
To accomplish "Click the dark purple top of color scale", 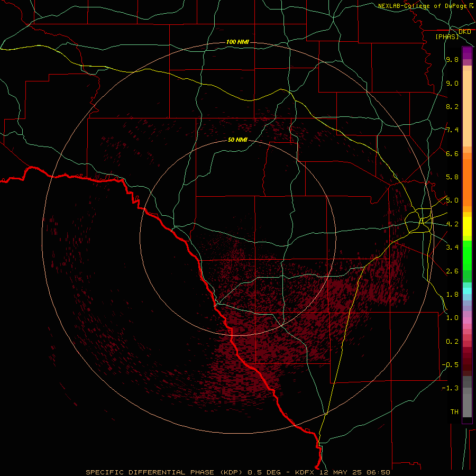I will [x=467, y=53].
